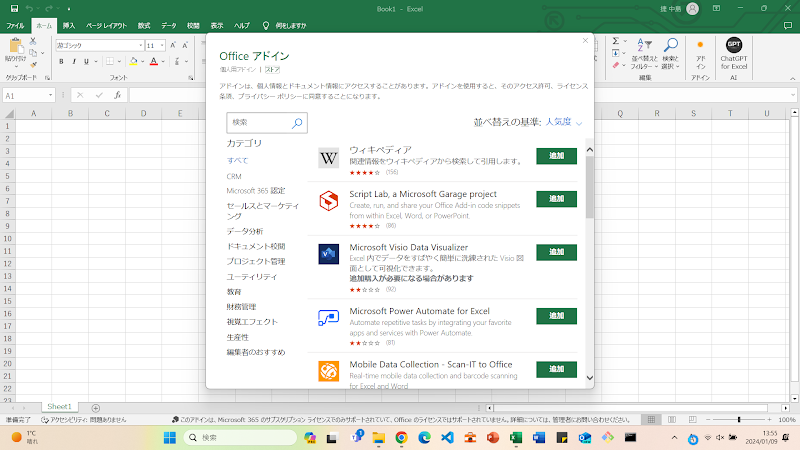Select the データ分析 category
Viewport: 800px width, 450px height.
point(245,231)
